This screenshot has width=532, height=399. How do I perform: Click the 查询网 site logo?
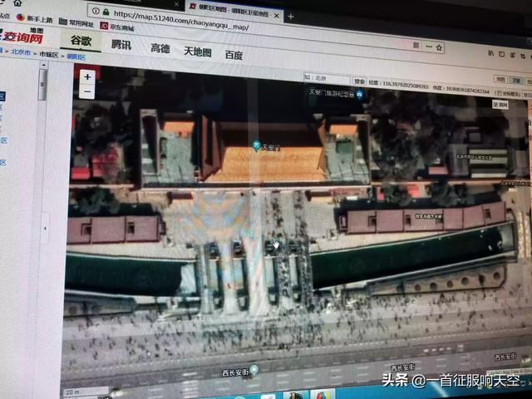[22, 36]
